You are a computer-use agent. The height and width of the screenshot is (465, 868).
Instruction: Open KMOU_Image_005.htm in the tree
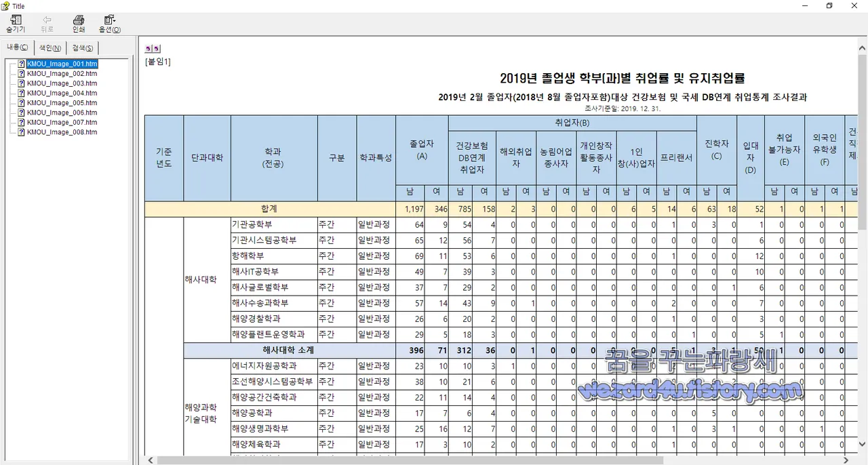point(62,103)
